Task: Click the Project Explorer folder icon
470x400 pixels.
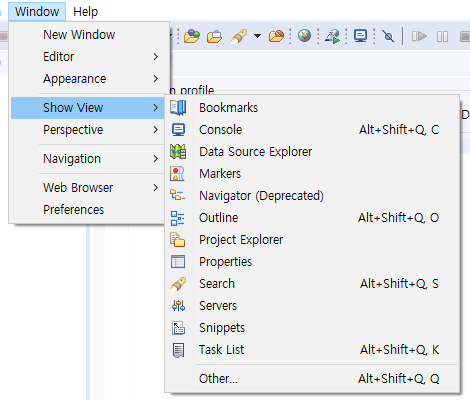Action: (178, 240)
